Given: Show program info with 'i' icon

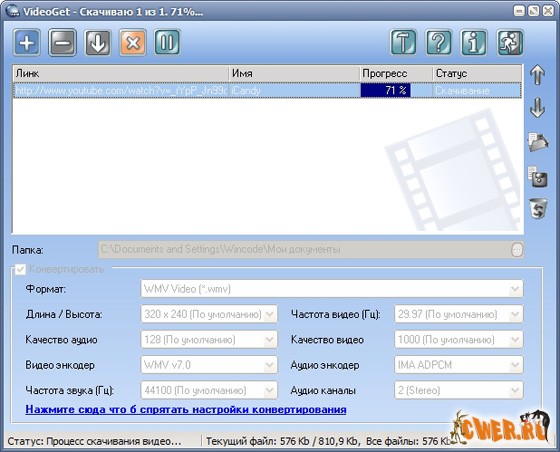Looking at the screenshot, I should pyautogui.click(x=474, y=43).
